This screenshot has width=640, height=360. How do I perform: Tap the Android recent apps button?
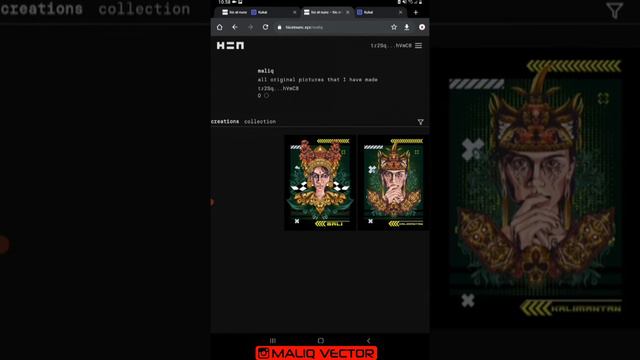273,340
